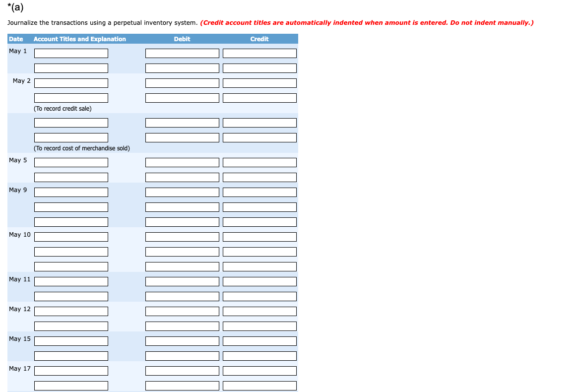The height and width of the screenshot is (392, 580).
Task: Click the May 1 first account title field
Action: (x=71, y=53)
